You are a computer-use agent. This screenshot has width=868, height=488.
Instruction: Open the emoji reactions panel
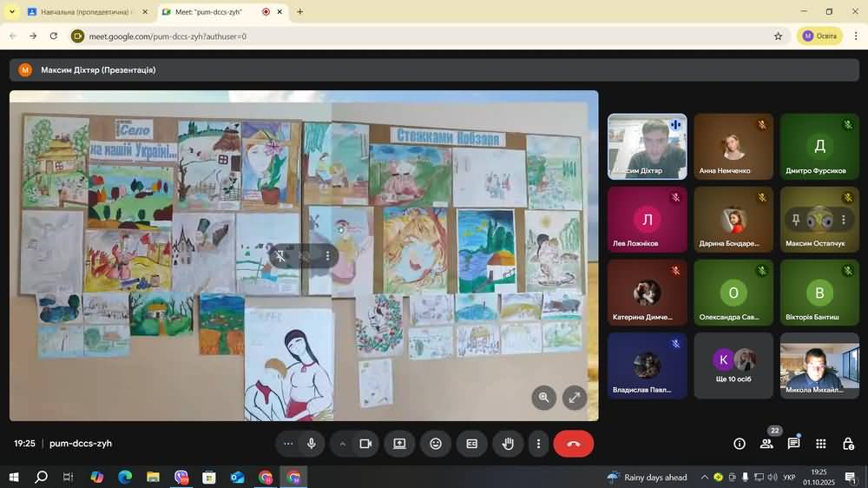[436, 444]
